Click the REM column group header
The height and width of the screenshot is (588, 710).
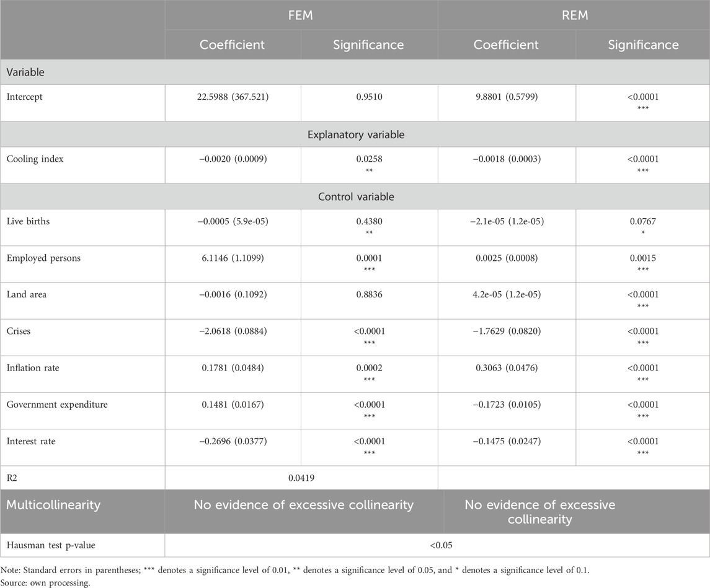(x=575, y=15)
